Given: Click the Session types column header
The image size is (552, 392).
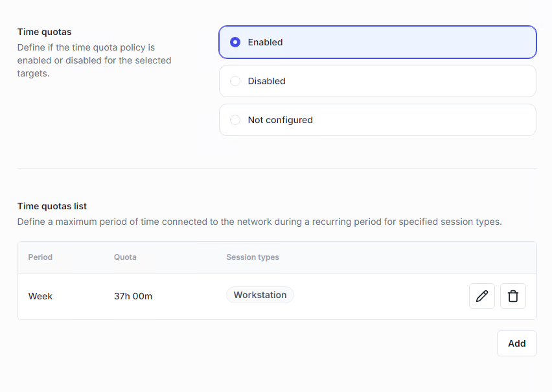Looking at the screenshot, I should point(253,257).
